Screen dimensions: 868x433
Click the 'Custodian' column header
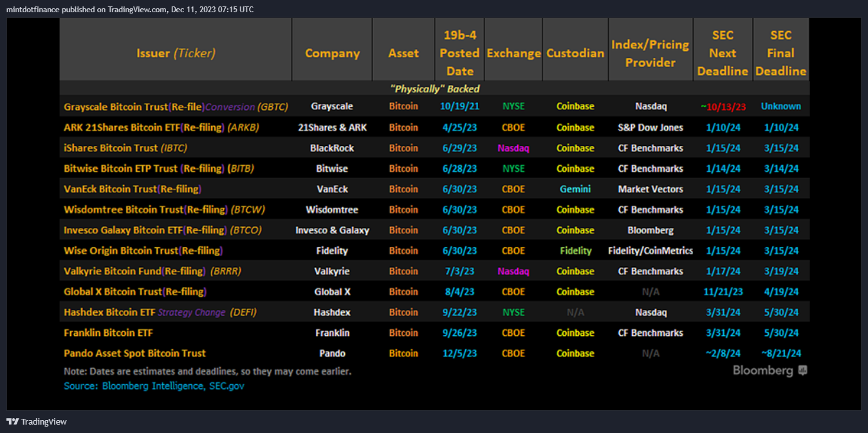(575, 53)
